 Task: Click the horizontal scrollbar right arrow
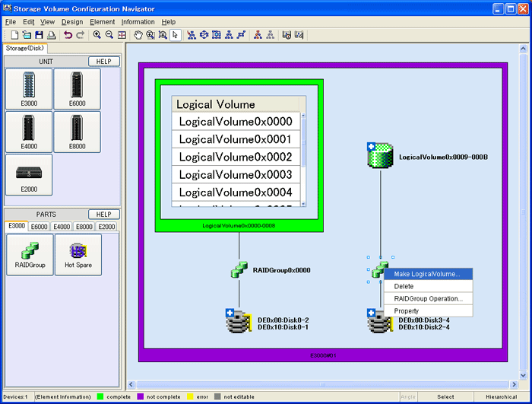pyautogui.click(x=514, y=384)
